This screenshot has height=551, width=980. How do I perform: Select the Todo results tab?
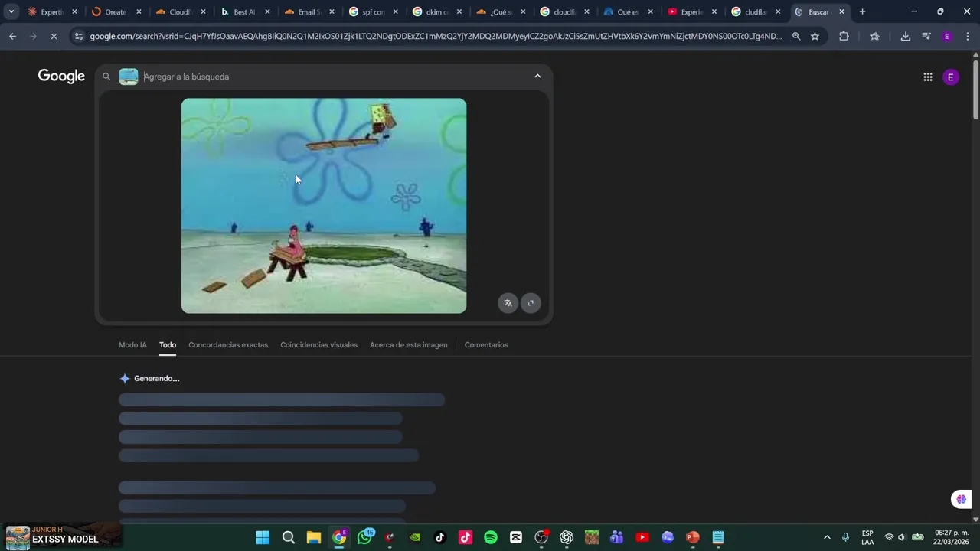[168, 345]
